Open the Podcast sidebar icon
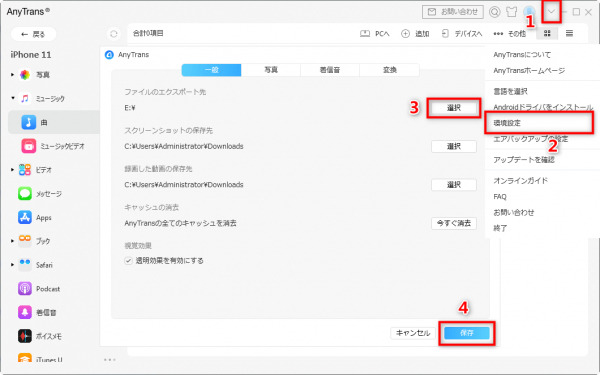Image resolution: width=600 pixels, height=375 pixels. (25, 289)
